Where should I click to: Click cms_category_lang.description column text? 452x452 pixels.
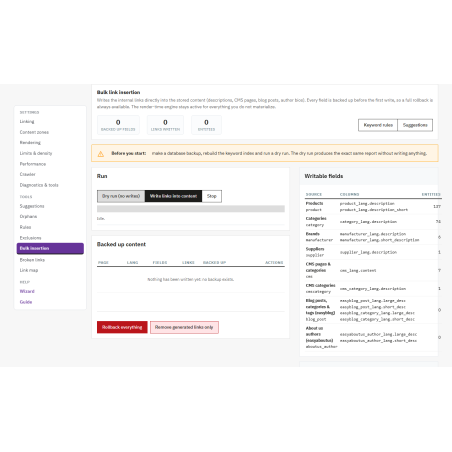373,289
